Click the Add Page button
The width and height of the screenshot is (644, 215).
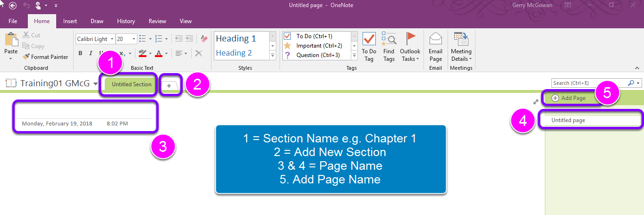click(x=568, y=98)
